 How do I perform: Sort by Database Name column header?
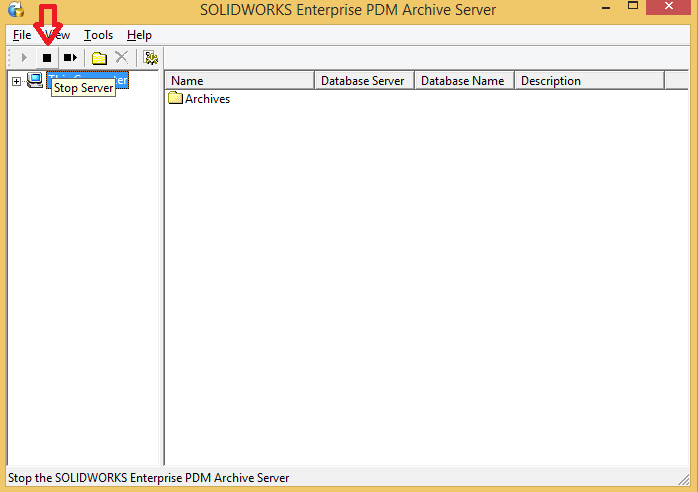click(x=464, y=81)
